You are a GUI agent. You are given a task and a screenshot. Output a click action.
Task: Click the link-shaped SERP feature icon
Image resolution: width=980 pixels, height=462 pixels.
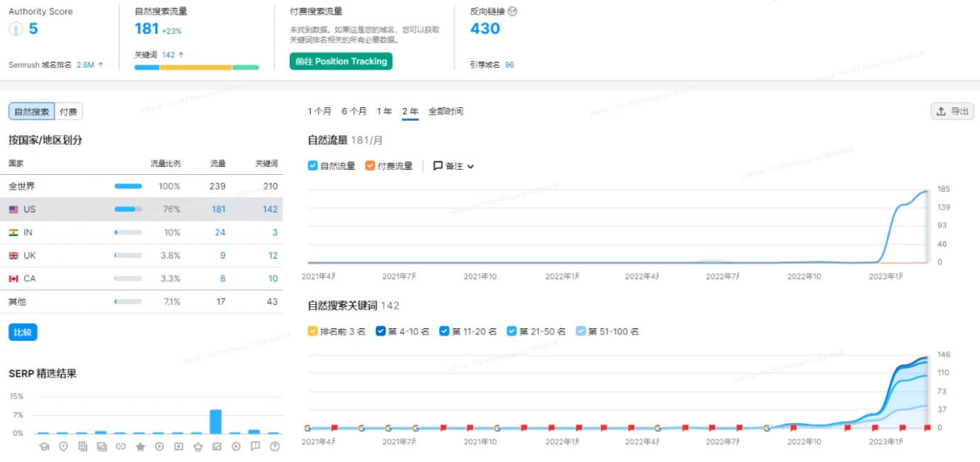pyautogui.click(x=121, y=446)
